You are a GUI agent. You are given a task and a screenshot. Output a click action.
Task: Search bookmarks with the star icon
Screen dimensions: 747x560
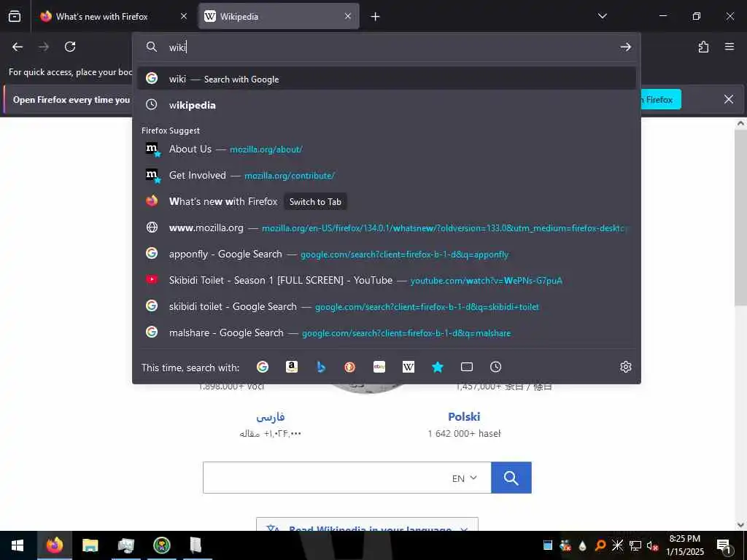438,367
